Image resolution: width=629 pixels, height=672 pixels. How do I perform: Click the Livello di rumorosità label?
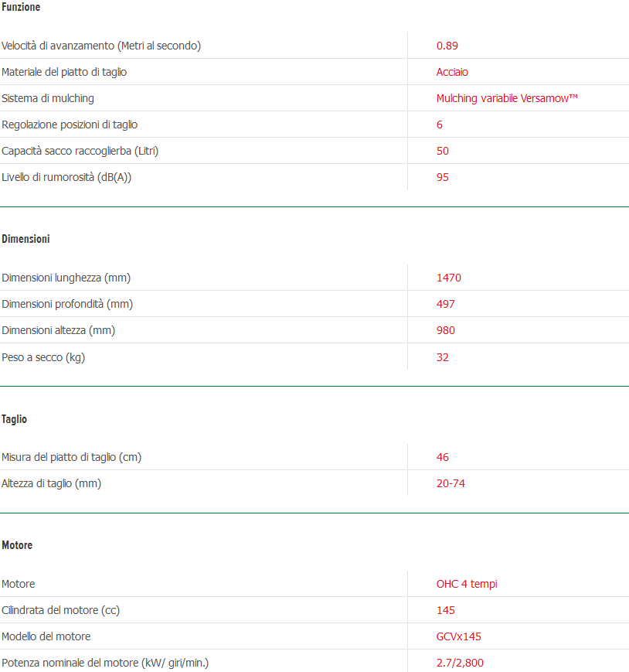pyautogui.click(x=72, y=177)
